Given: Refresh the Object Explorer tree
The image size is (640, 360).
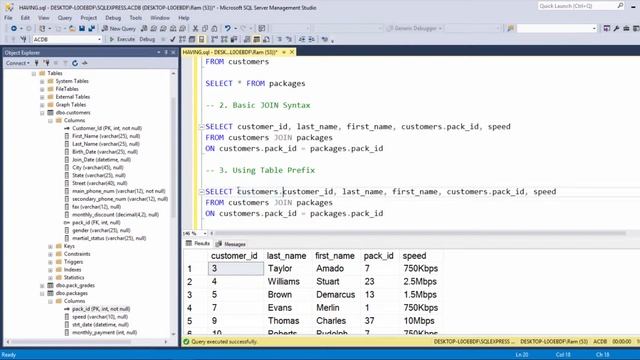Looking at the screenshot, I should click(x=75, y=63).
